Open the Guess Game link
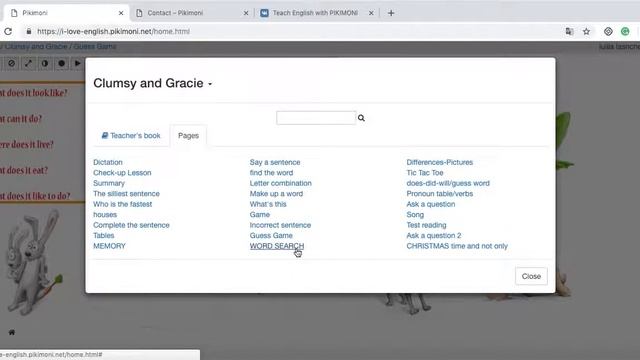Screen dimensions: 640x360 pos(271,236)
